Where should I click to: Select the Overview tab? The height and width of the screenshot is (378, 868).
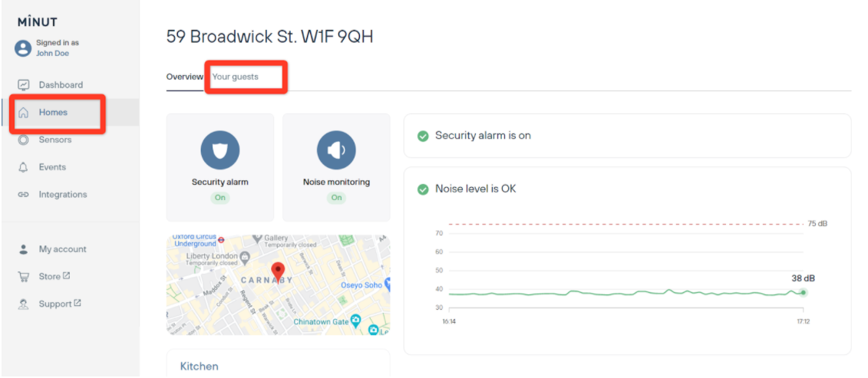point(184,77)
